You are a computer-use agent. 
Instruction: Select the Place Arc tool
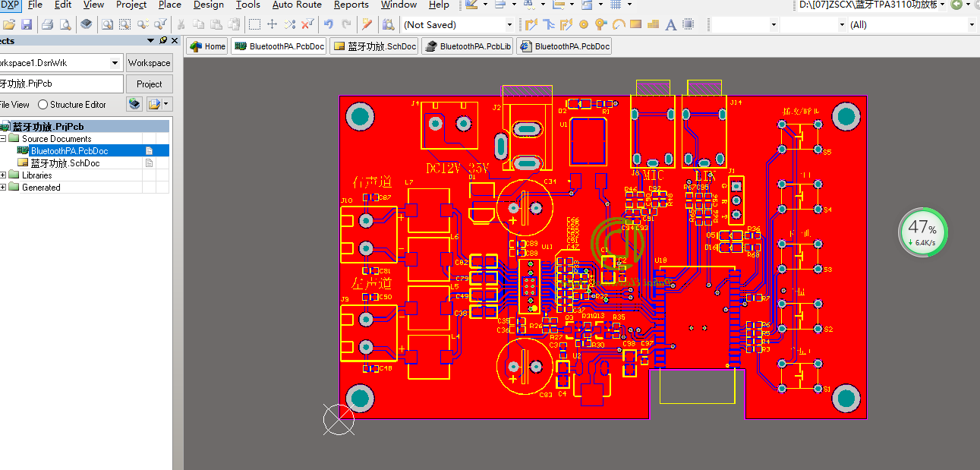tap(619, 24)
